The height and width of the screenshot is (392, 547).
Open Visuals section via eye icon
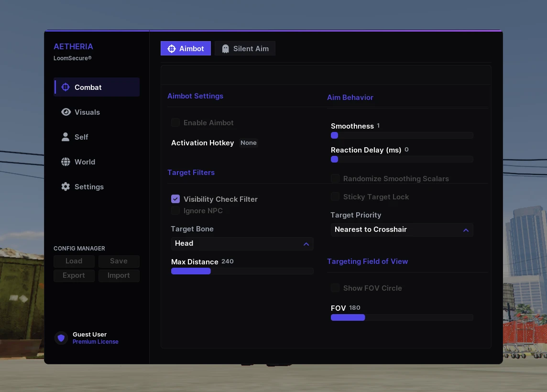point(66,112)
